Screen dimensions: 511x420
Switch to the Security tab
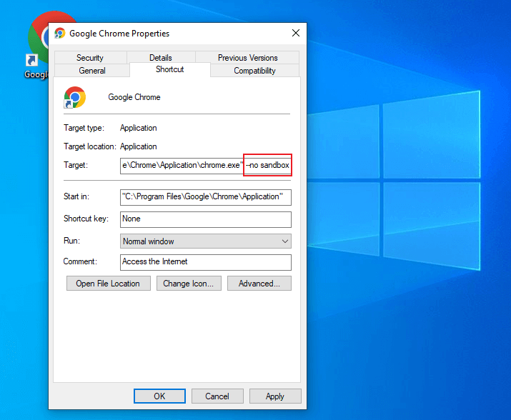[x=90, y=58]
